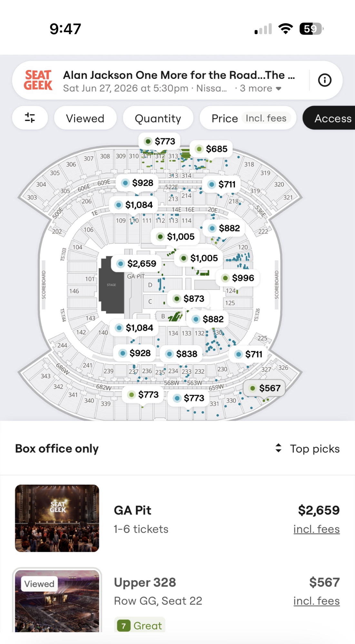Select the $838 map price pin
The image size is (355, 644).
point(181,354)
